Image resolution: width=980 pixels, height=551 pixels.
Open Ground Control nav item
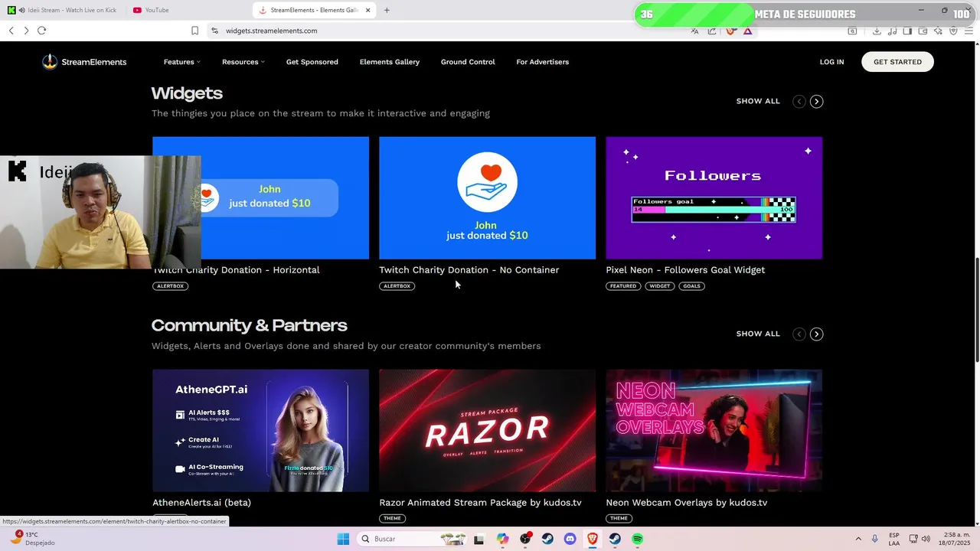click(468, 62)
